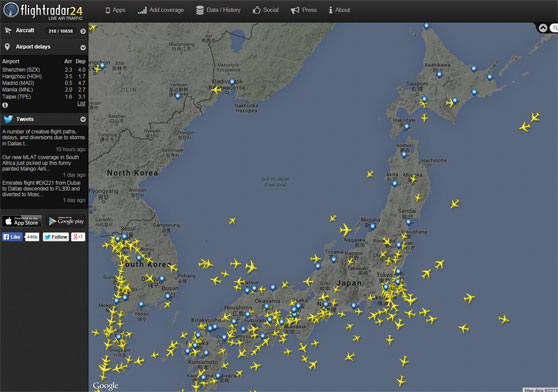Viewport: 558px width, 392px height.
Task: Click the Data / History database icon
Action: point(200,10)
